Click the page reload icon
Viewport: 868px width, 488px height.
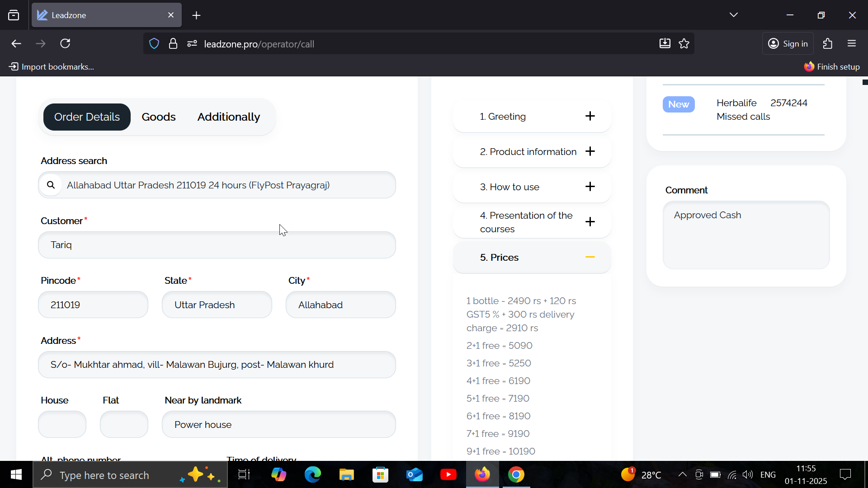coord(65,44)
